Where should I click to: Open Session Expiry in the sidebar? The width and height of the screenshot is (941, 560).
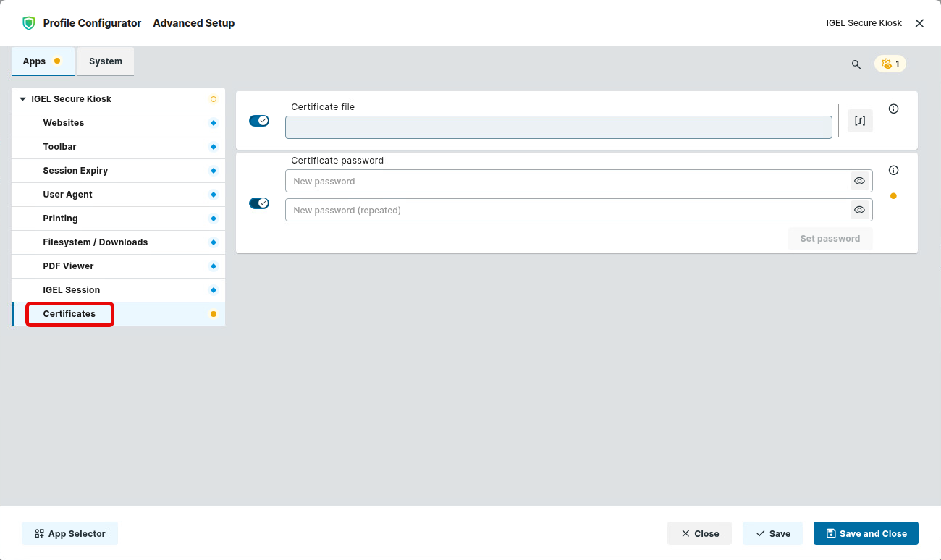75,171
